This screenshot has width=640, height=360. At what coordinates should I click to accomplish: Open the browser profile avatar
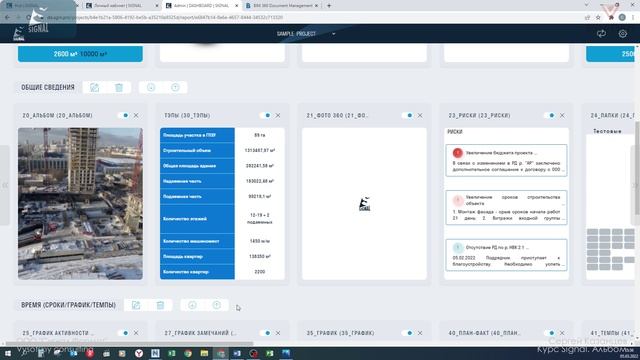tap(622, 18)
